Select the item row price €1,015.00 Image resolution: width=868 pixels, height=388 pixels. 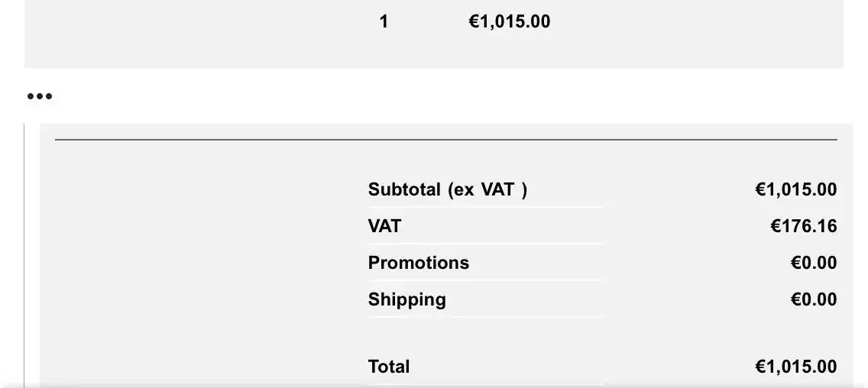click(509, 21)
